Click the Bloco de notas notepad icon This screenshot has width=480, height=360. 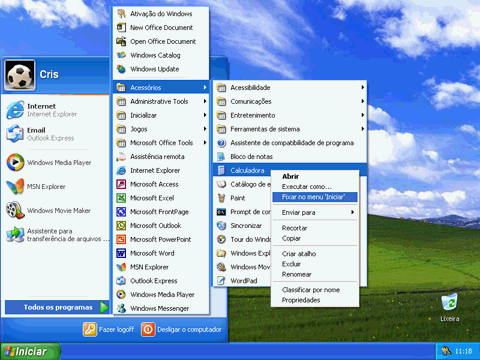click(221, 156)
